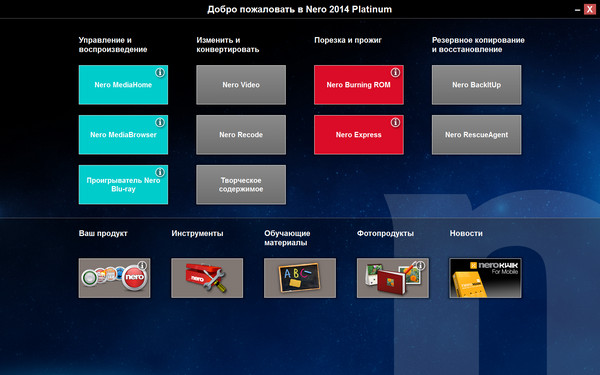Launch Nero Video
Viewport: 600px width, 375px height.
click(241, 85)
